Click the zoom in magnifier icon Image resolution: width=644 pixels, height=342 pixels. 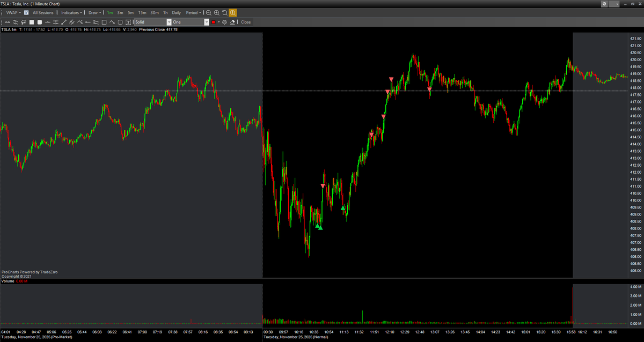(x=216, y=12)
